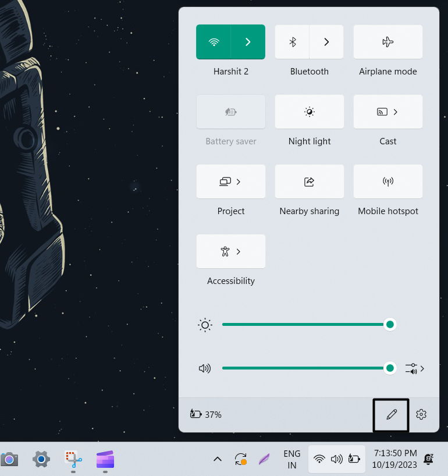Toggle the Battery saver tile
The width and height of the screenshot is (448, 476).
230,112
